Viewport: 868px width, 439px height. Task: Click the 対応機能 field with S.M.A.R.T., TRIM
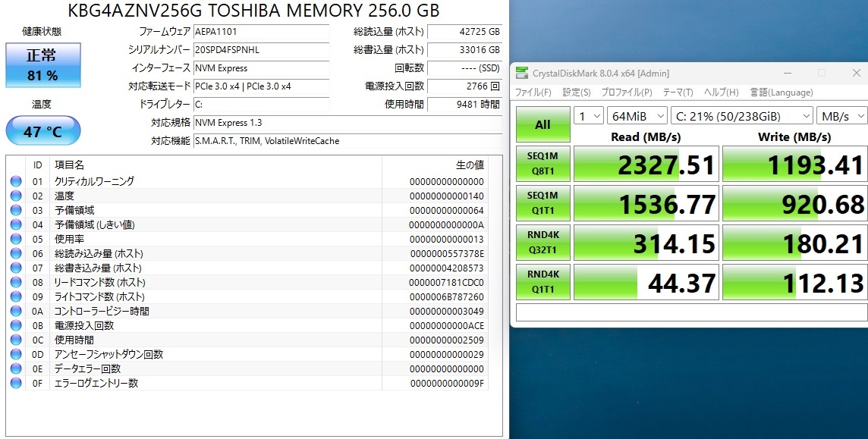[x=348, y=141]
